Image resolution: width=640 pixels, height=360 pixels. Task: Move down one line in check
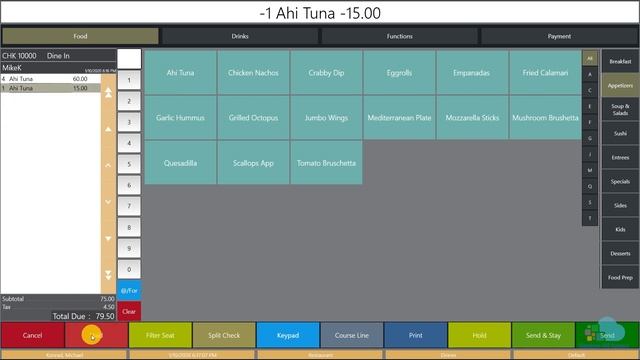point(108,202)
